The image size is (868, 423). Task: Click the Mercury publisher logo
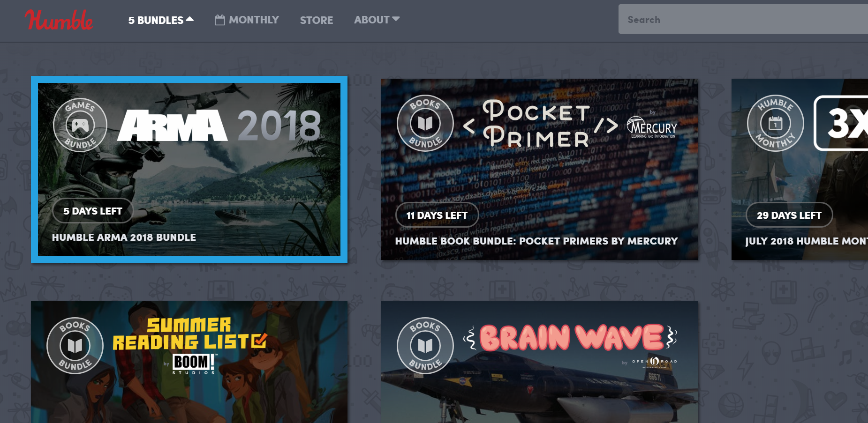(x=652, y=127)
